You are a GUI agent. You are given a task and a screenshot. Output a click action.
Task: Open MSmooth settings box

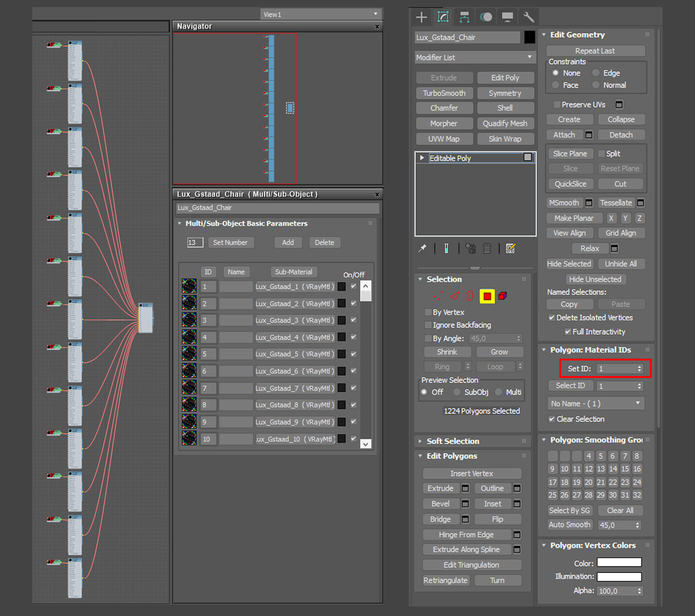[x=589, y=203]
